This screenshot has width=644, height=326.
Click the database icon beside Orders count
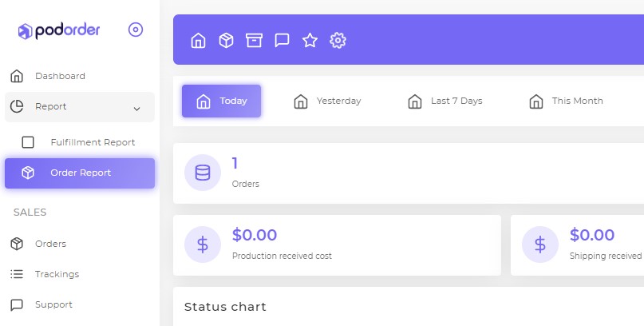(203, 173)
